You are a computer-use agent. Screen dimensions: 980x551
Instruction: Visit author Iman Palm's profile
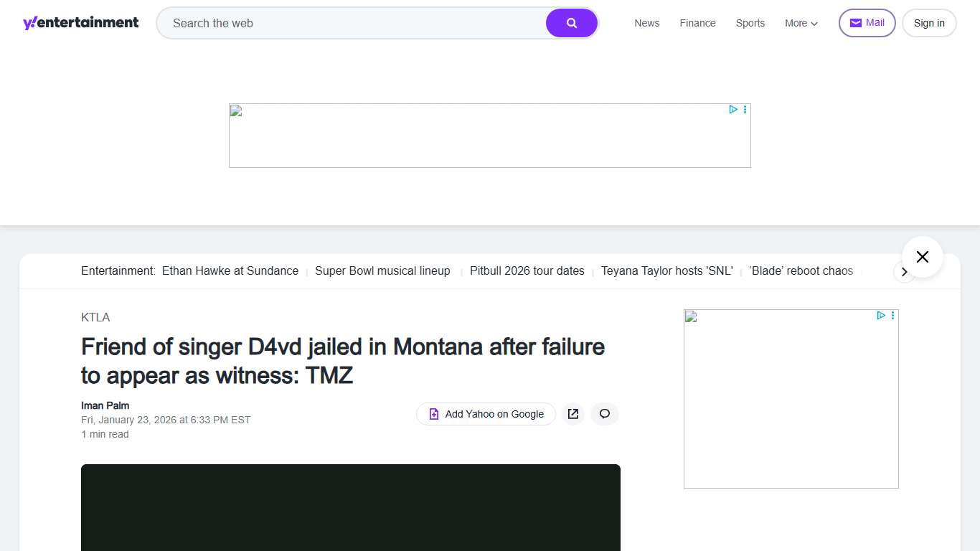coord(105,405)
